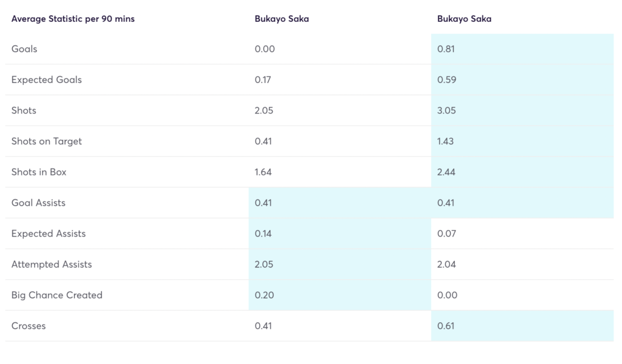Viewport: 622px width, 364px height.
Task: Click the Shots row label
Action: pyautogui.click(x=24, y=110)
